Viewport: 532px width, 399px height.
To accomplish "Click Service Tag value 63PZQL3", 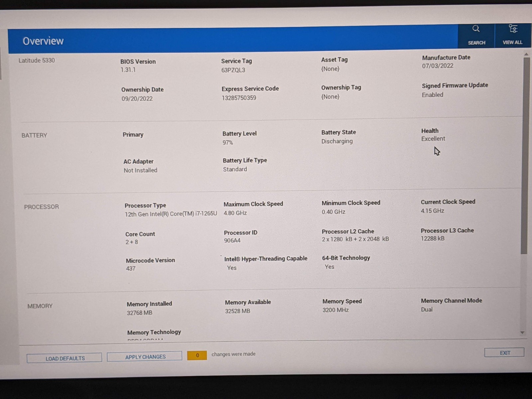I will (x=233, y=70).
